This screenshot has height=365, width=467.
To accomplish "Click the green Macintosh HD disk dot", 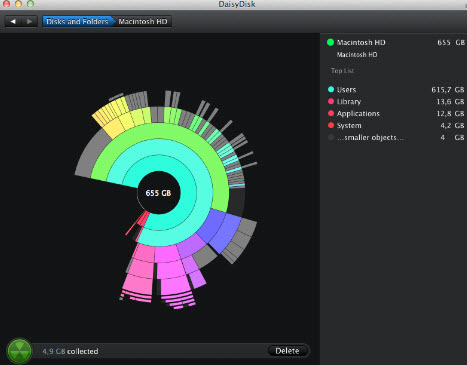I will coord(330,42).
